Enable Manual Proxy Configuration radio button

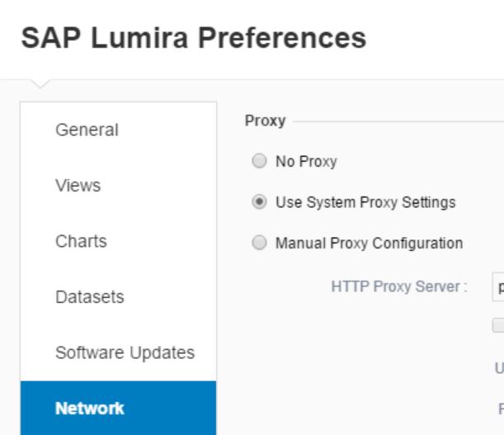tap(259, 243)
